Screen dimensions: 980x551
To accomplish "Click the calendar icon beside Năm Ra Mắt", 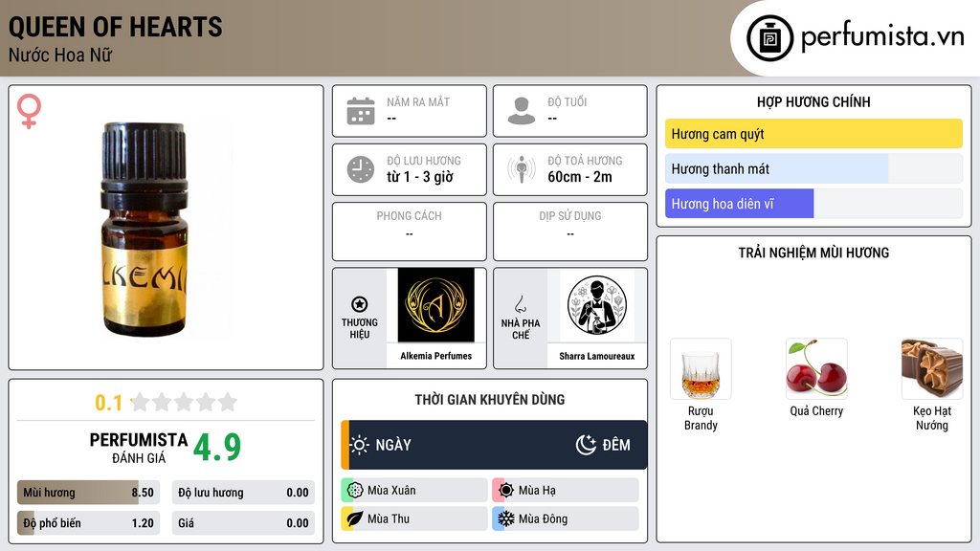I will coord(361,111).
